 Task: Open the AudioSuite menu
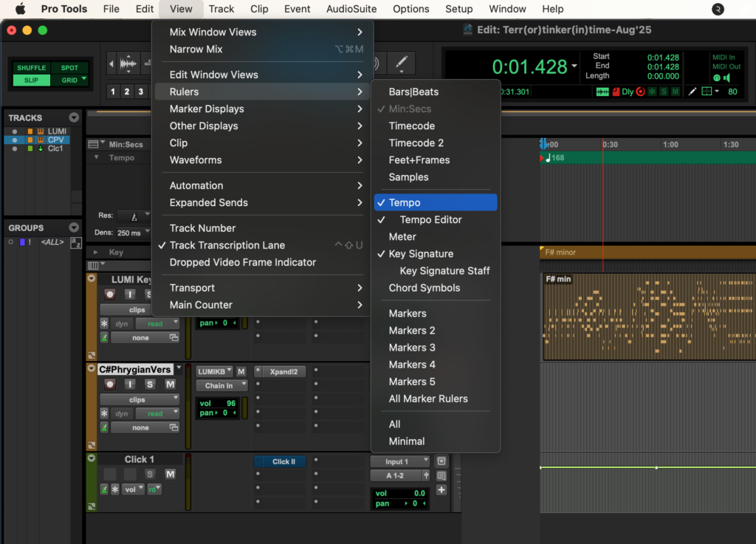[351, 9]
